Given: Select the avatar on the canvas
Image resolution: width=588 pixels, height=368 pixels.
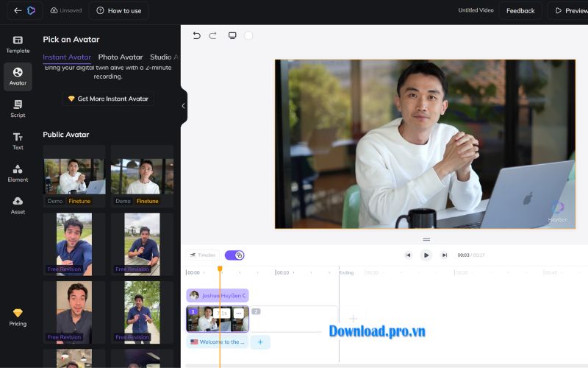Looking at the screenshot, I should click(425, 144).
